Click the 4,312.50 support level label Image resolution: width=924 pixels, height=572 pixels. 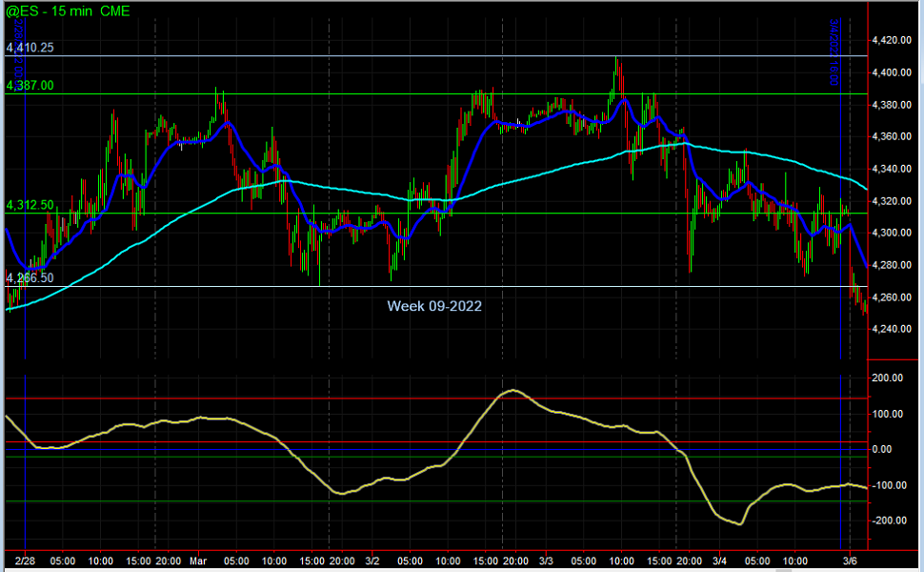[x=30, y=205]
